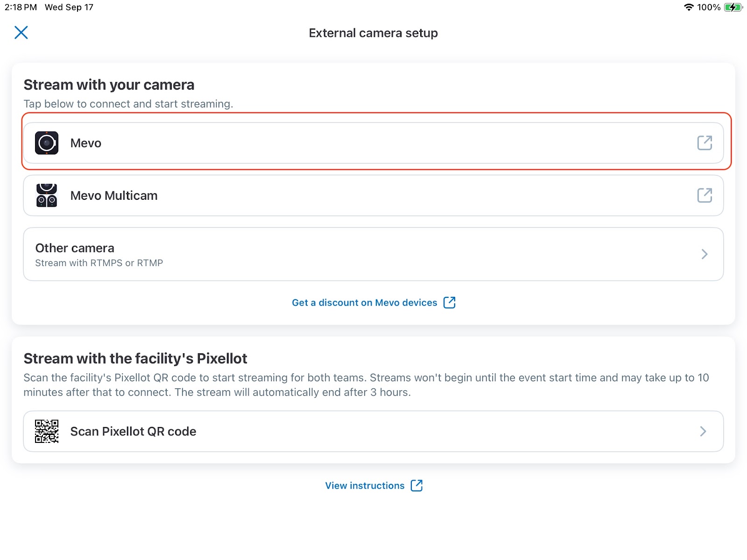Choose the Mevo Multicam label

114,196
